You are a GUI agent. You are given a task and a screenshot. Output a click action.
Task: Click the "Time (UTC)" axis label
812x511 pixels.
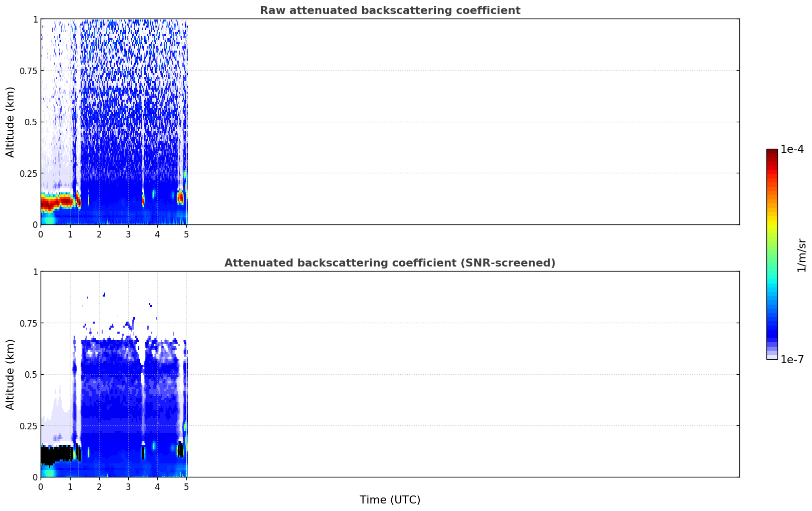pyautogui.click(x=390, y=500)
